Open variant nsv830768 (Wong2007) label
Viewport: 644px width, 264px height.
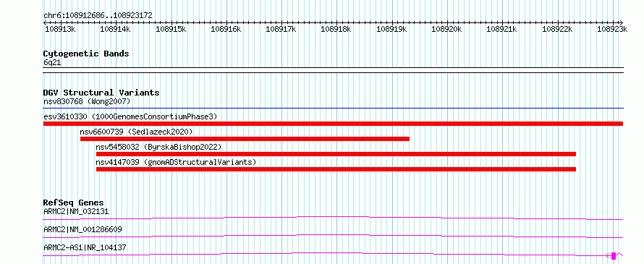click(87, 101)
